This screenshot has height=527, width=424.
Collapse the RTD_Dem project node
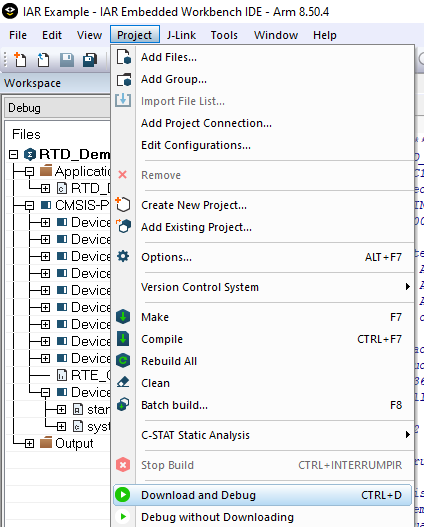coord(13,155)
